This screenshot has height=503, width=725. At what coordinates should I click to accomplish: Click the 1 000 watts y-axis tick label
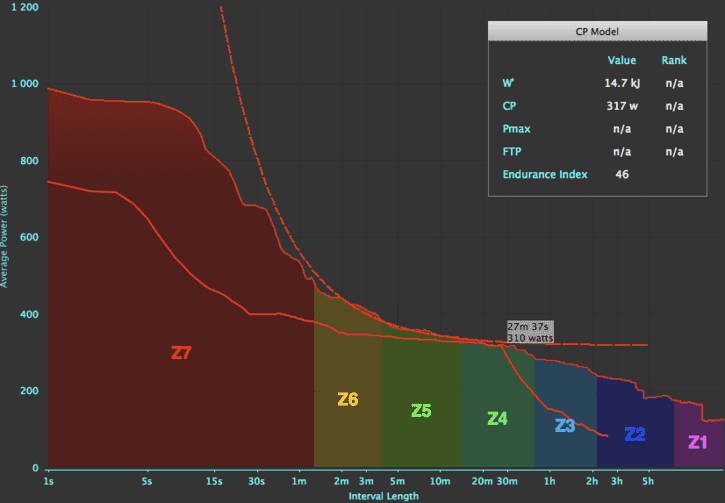coord(22,84)
